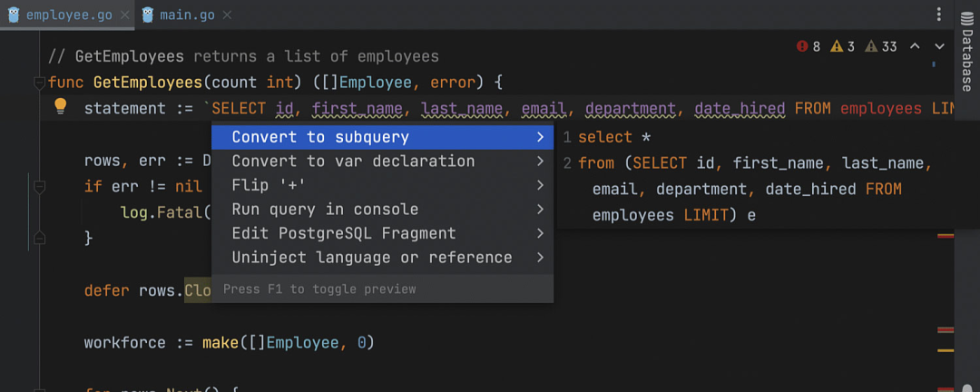This screenshot has height=392, width=980.
Task: Expand submenu arrow for Run query in console
Action: pos(540,210)
